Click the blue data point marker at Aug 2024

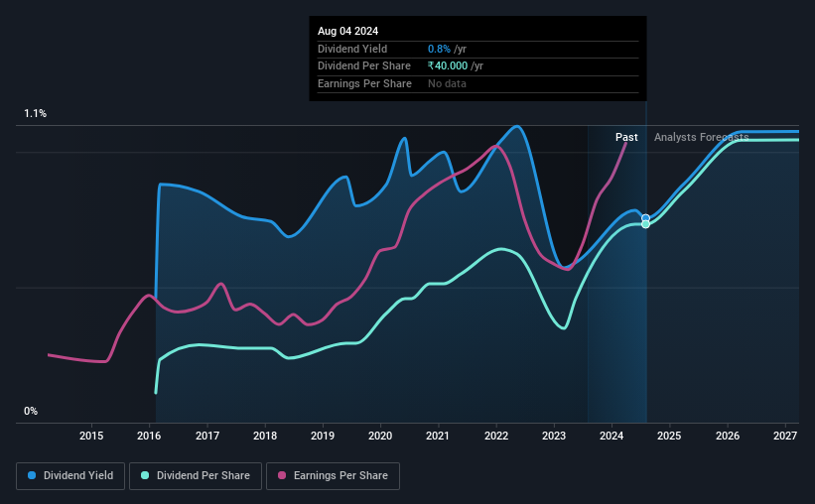click(645, 218)
